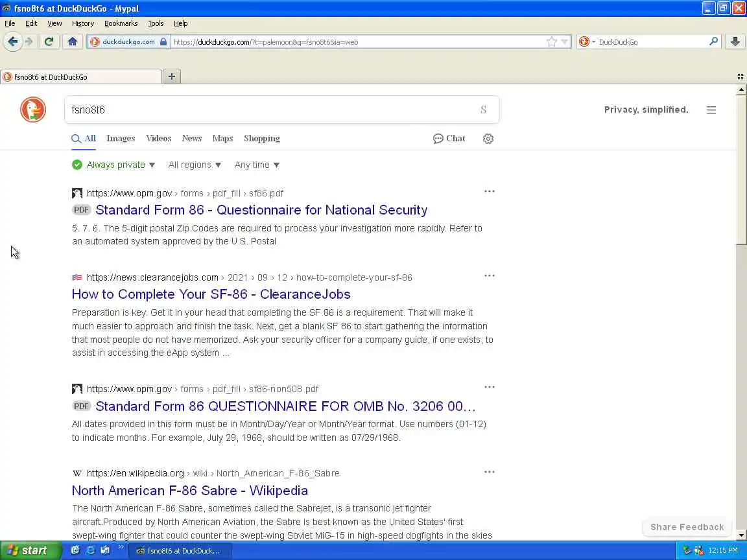
Task: Click the DuckDuckGo logo
Action: click(33, 110)
